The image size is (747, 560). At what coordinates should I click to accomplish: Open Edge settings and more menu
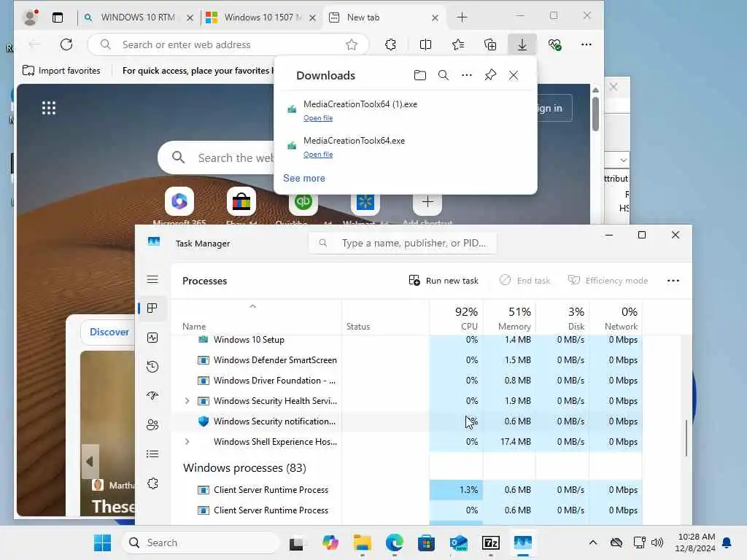click(587, 44)
